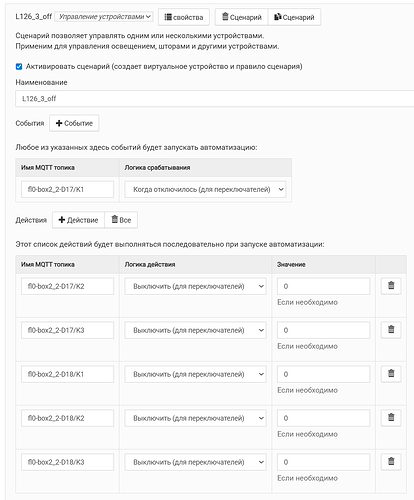Toggle Активировать сценарий checkbox
The image size is (414, 500).
(19, 66)
